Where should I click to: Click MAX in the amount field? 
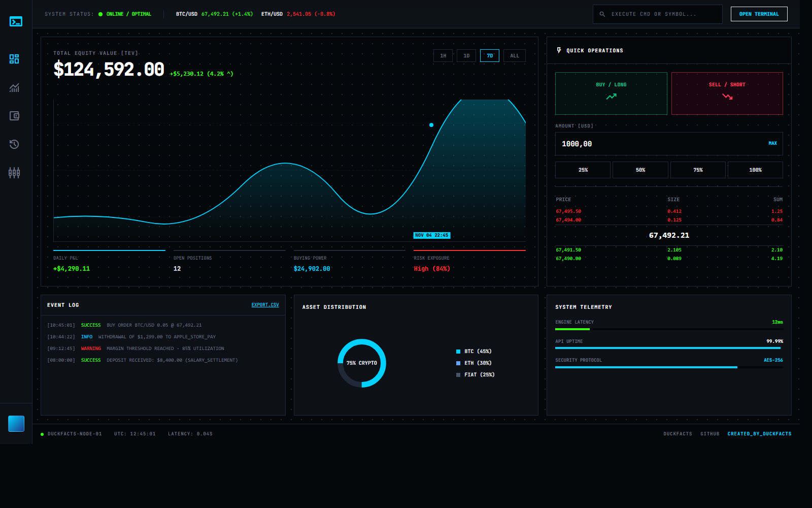[772, 144]
